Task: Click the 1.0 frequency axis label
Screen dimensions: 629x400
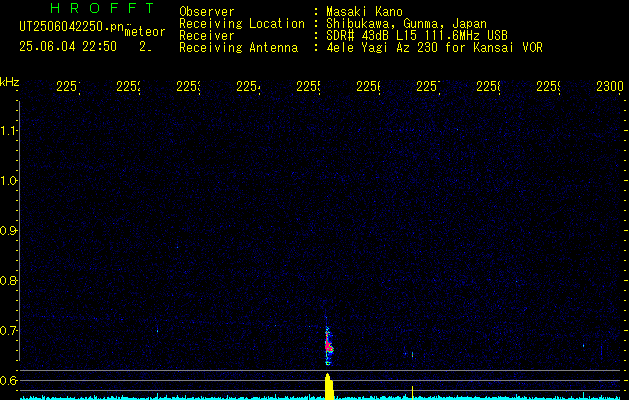Action: click(7, 181)
